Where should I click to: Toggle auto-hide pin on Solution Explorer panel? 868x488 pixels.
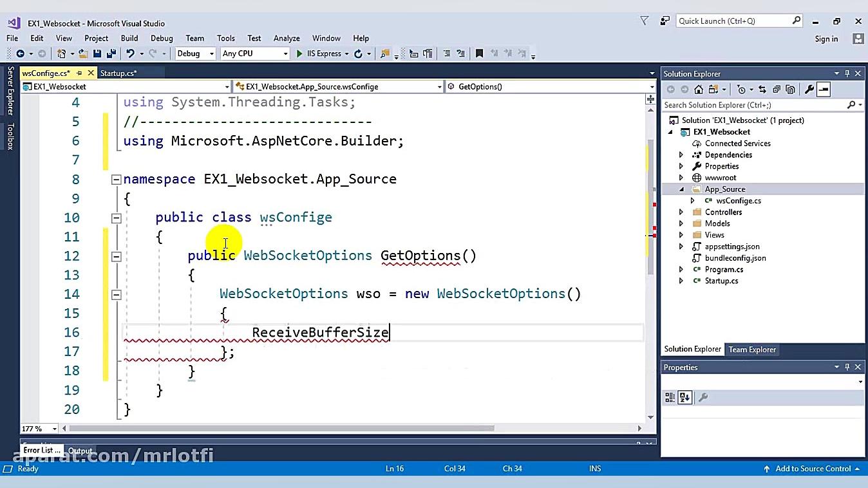(847, 73)
